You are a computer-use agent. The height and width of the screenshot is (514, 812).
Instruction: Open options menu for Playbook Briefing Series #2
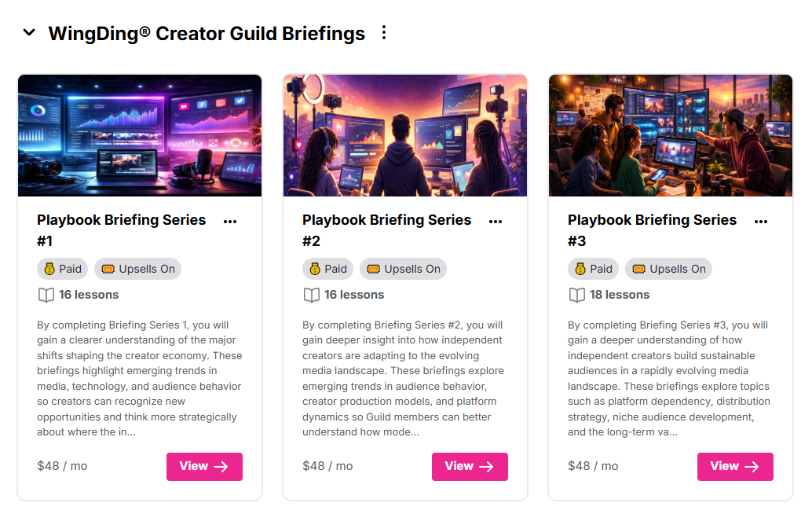click(496, 222)
